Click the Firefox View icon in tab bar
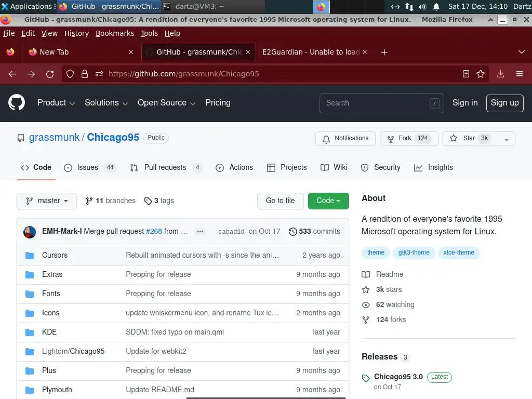532x399 pixels. tap(10, 52)
